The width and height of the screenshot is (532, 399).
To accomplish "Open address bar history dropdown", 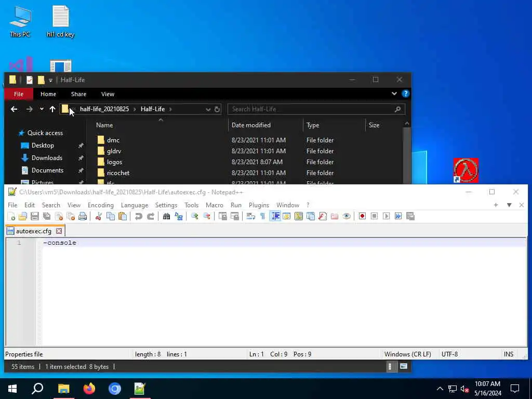I will pyautogui.click(x=208, y=109).
